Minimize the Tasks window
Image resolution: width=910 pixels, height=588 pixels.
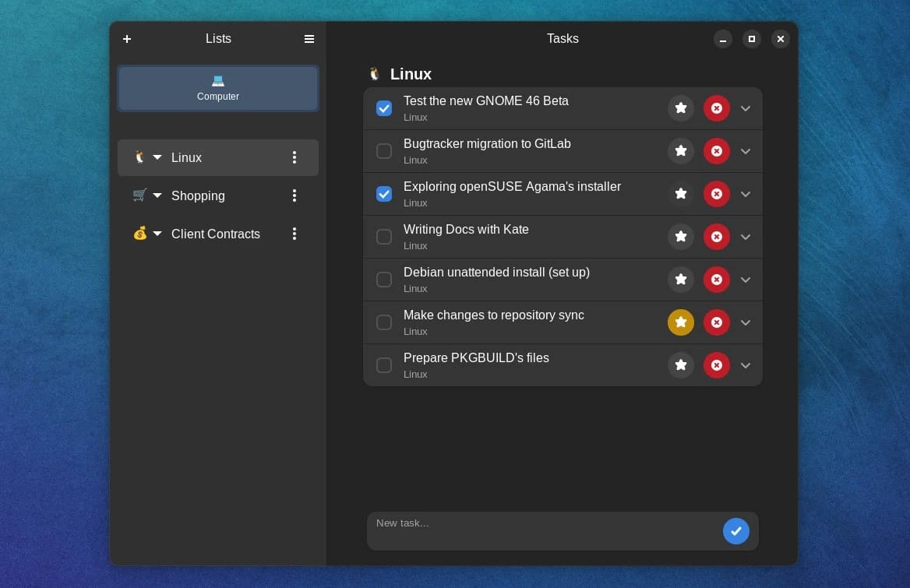click(x=722, y=39)
